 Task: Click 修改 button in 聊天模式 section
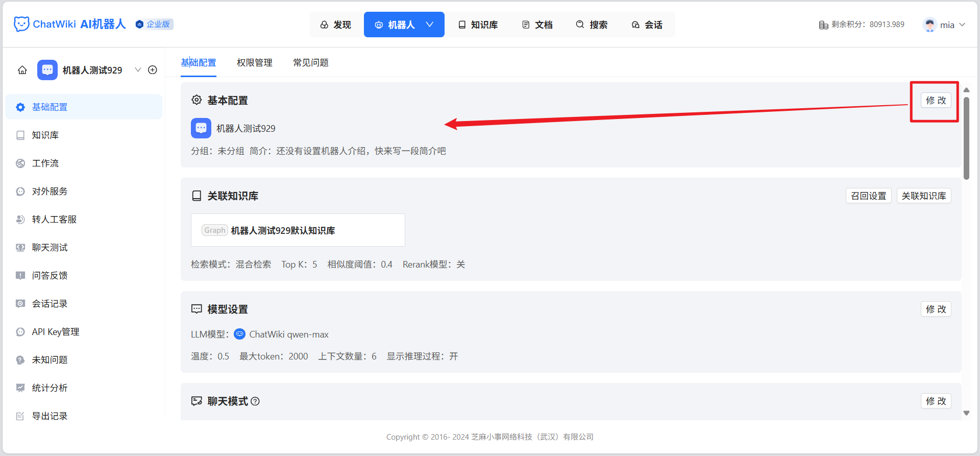pyautogui.click(x=936, y=401)
